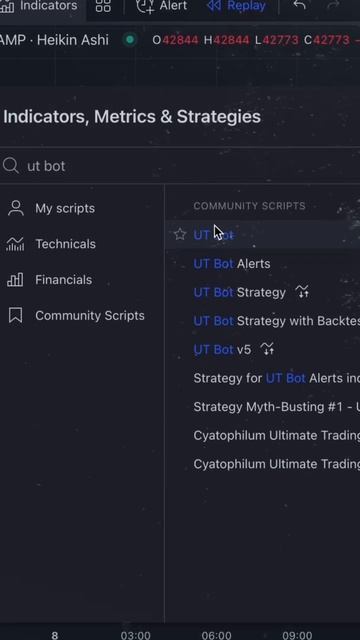The width and height of the screenshot is (360, 640).
Task: Open the indicator templates grid icon
Action: pos(103,6)
